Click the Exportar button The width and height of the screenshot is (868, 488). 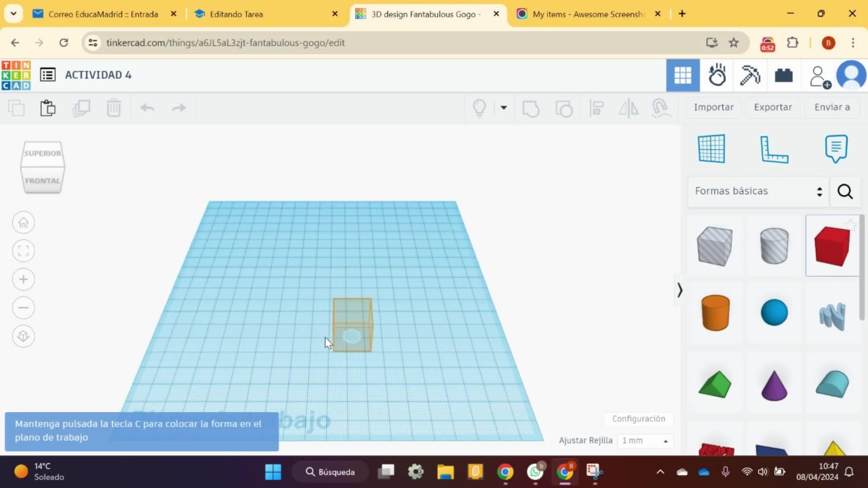[773, 107]
